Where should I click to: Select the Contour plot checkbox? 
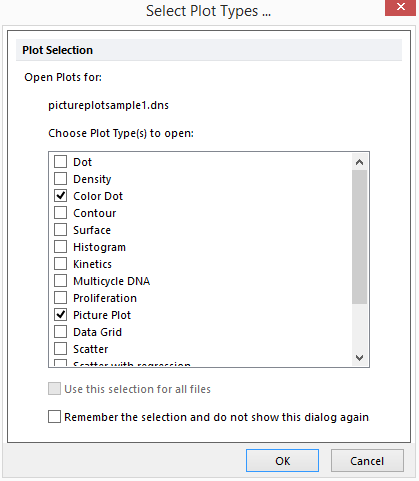(x=60, y=213)
